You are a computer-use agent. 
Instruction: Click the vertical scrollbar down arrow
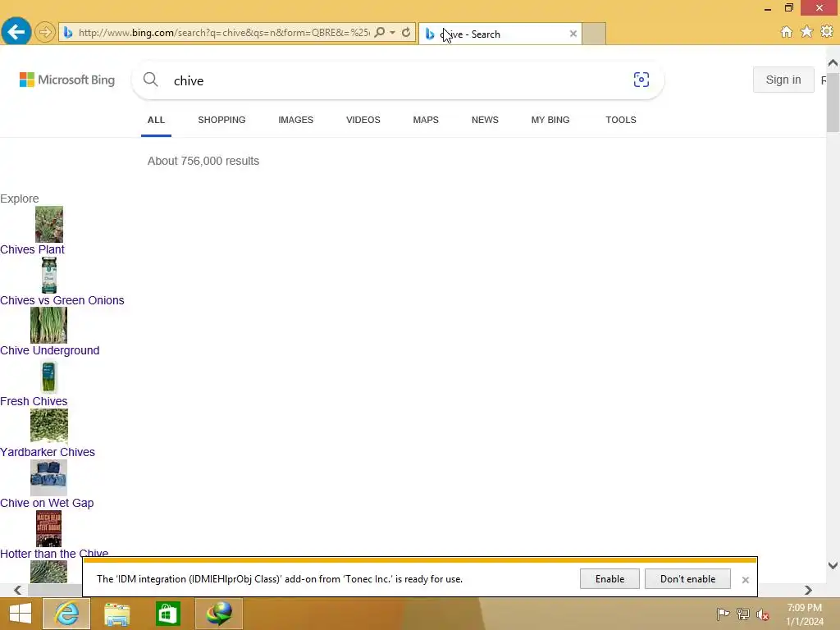(x=833, y=565)
